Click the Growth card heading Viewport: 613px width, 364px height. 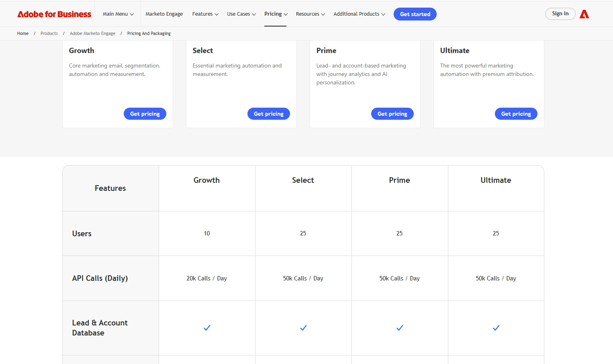pyautogui.click(x=82, y=51)
